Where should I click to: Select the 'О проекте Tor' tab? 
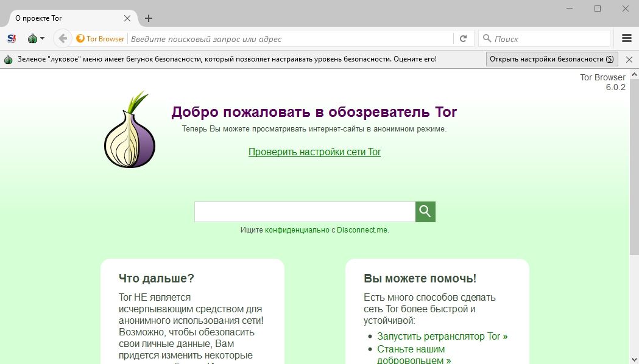pos(73,18)
